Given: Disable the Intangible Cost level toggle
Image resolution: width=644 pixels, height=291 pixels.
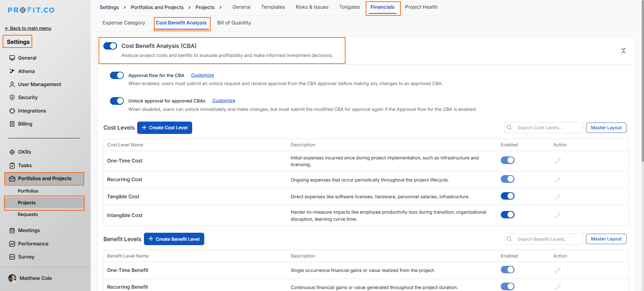Looking at the screenshot, I should point(507,215).
